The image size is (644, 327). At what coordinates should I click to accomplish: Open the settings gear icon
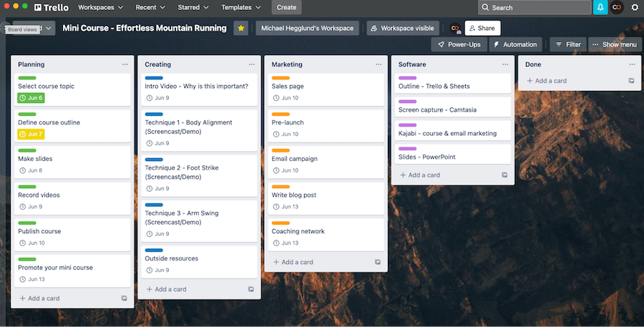tap(634, 7)
